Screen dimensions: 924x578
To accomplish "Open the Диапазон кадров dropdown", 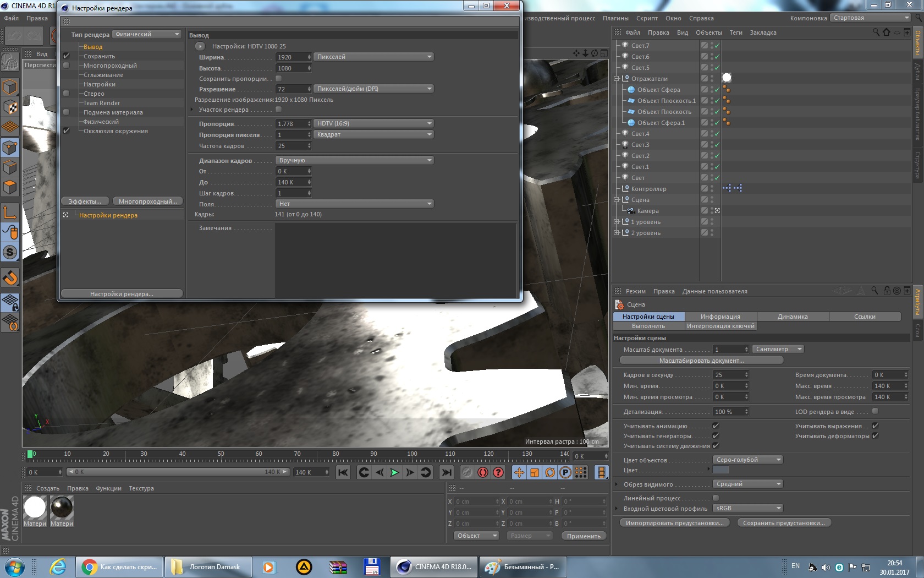I will click(354, 160).
